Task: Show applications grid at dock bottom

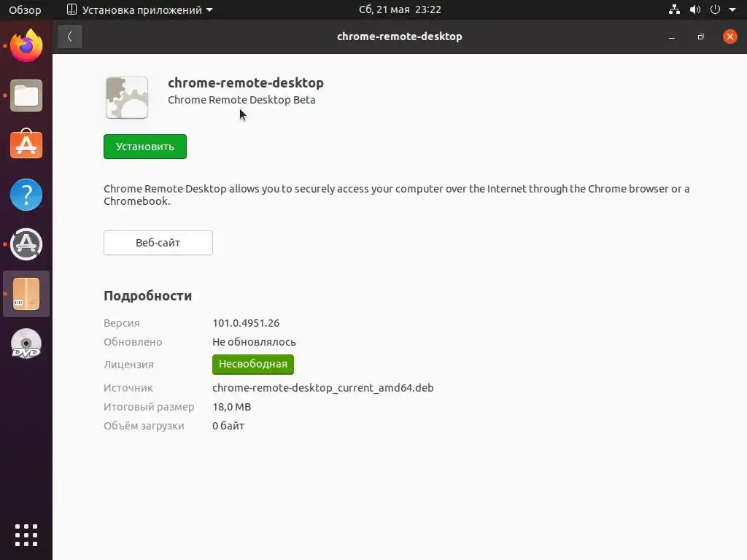Action: pyautogui.click(x=26, y=535)
